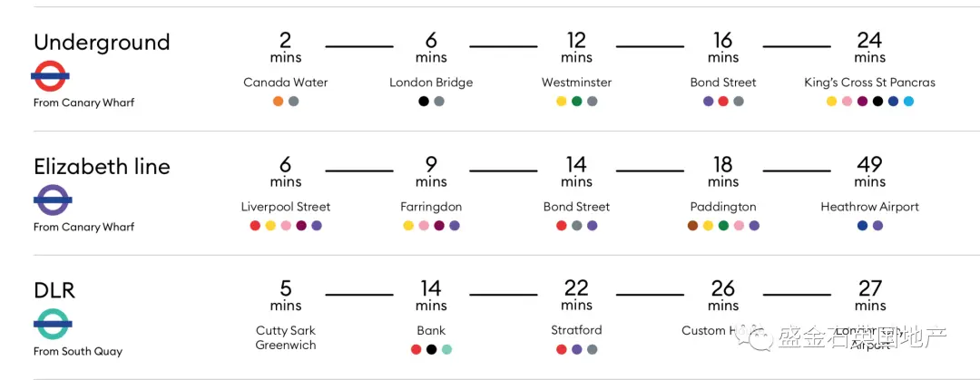The image size is (980, 380).
Task: Click the brown dot under Paddington
Action: tap(692, 226)
